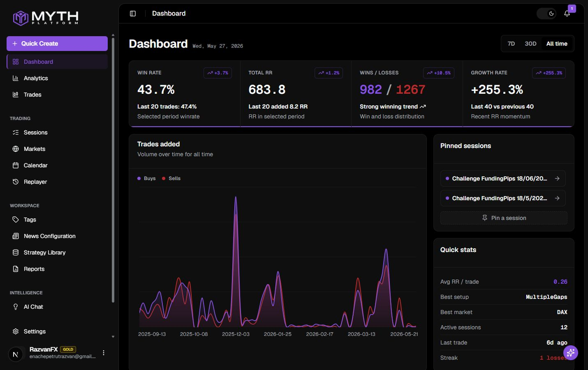588x370 pixels.
Task: Click the date Wed, May 27, 2026
Action: point(218,46)
